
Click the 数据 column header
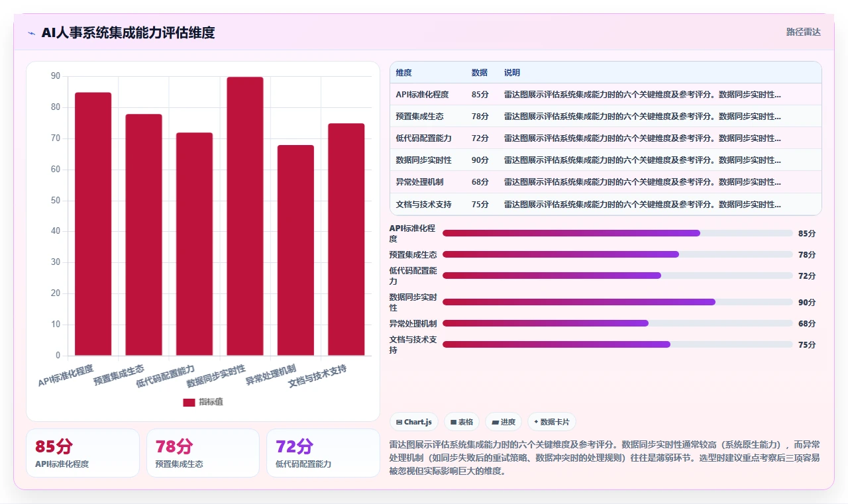[480, 73]
